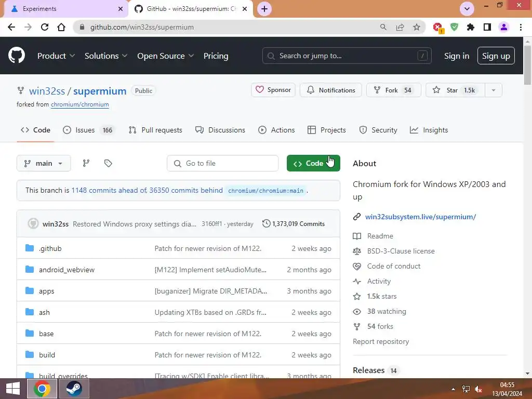Open the commit history clock icon
The image size is (532, 399).
click(x=267, y=223)
